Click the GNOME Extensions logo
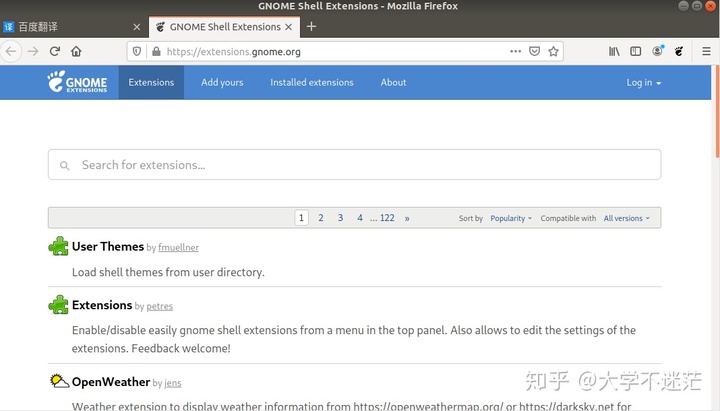This screenshot has width=720, height=411. (77, 82)
